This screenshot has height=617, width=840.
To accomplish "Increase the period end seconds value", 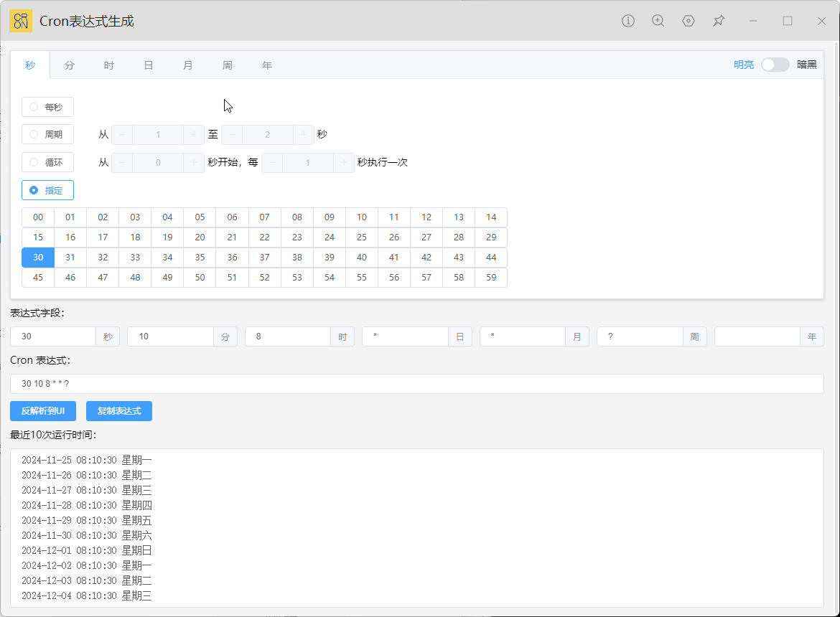I will point(304,135).
